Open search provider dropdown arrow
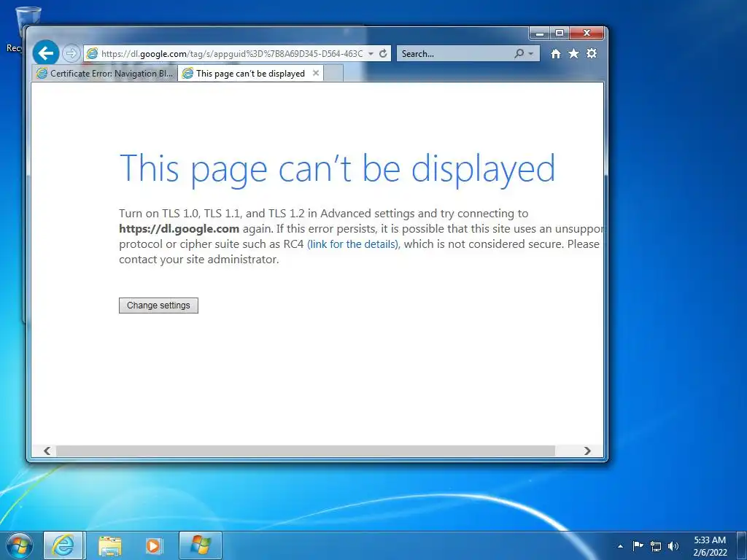Image resolution: width=747 pixels, height=560 pixels. coord(531,53)
